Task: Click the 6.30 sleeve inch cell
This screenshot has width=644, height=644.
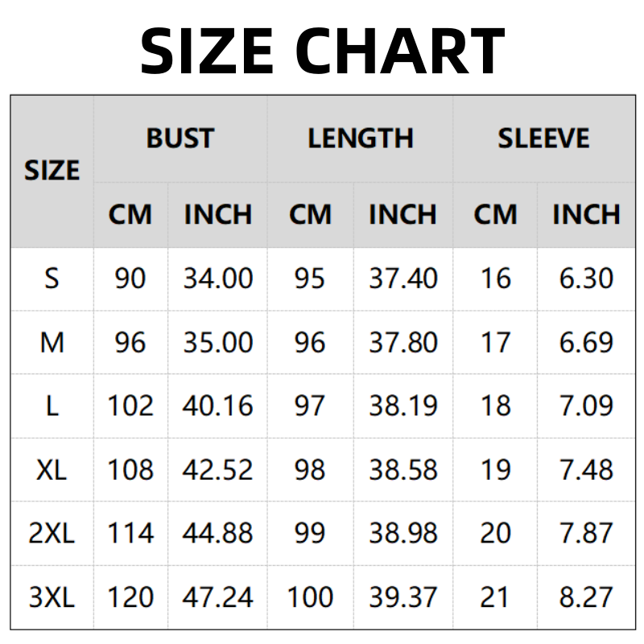Action: pos(586,279)
